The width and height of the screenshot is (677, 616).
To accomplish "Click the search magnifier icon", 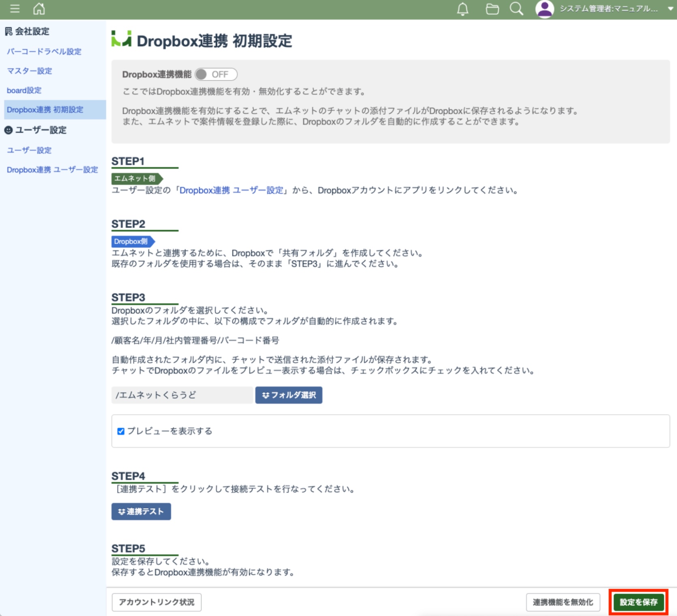I will tap(516, 9).
